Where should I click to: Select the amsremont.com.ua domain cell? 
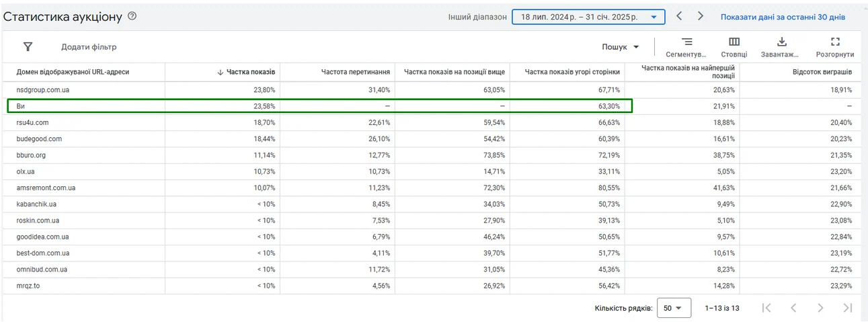(x=46, y=188)
